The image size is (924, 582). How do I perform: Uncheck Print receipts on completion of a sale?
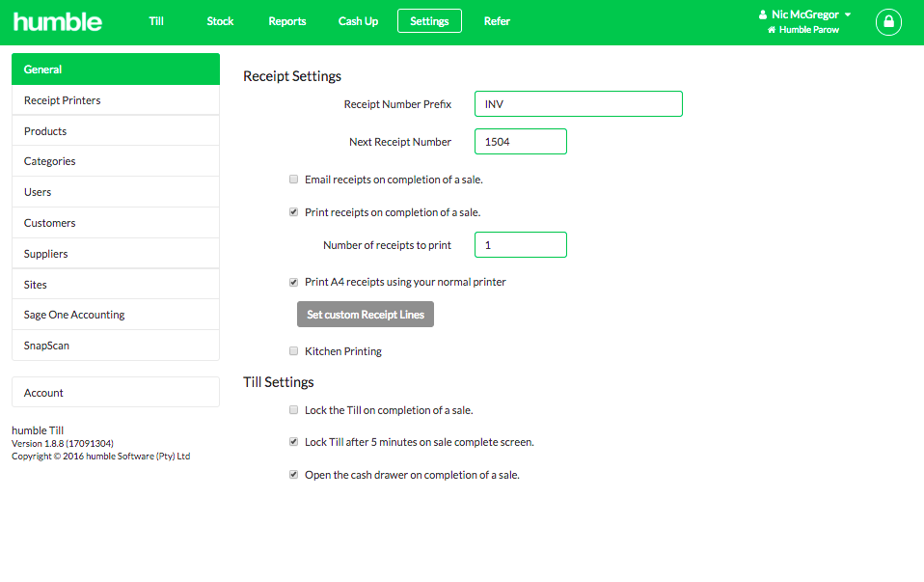pyautogui.click(x=293, y=212)
